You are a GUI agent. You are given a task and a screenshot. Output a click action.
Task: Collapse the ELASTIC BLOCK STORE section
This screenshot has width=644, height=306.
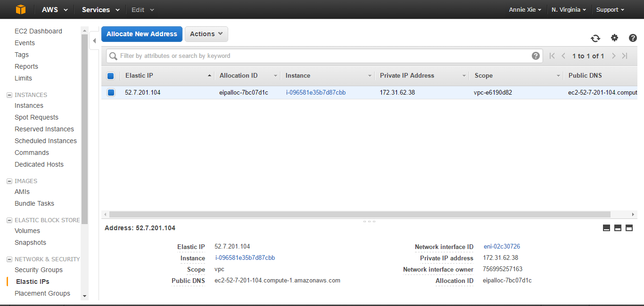[x=9, y=220]
